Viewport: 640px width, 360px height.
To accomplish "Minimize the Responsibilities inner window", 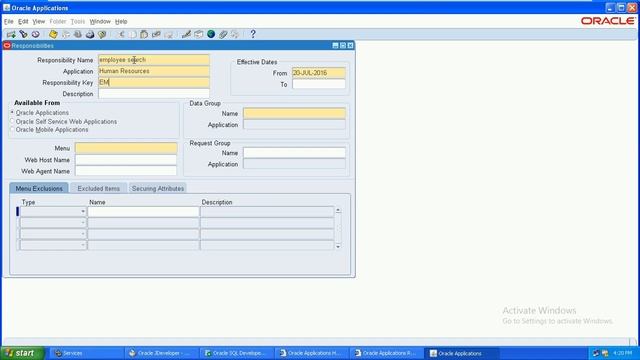I will point(336,46).
